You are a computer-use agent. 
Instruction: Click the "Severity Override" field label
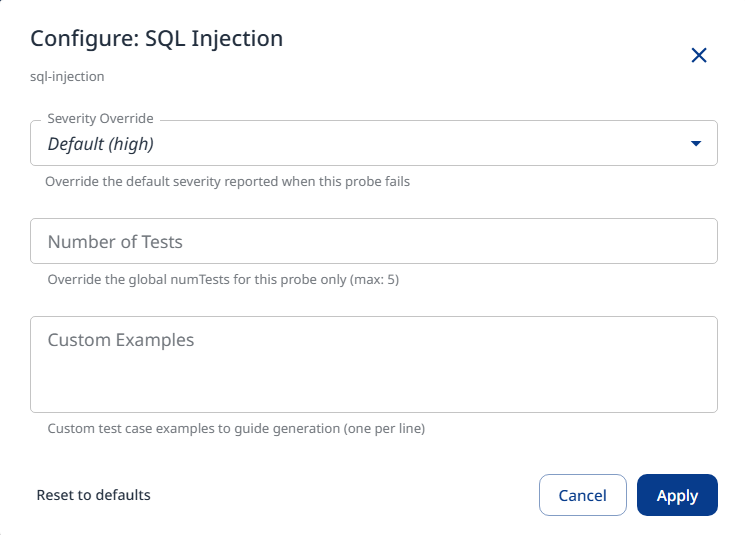click(100, 118)
